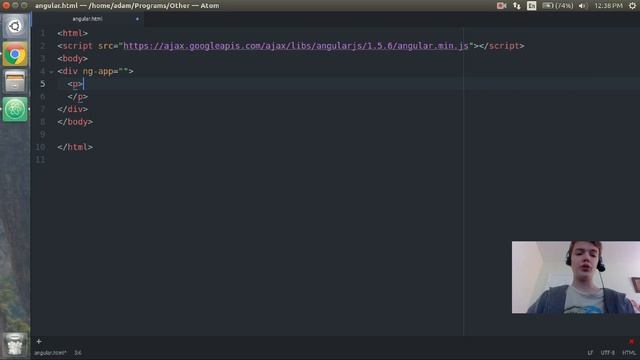Switch to Atom via its green dock icon

pyautogui.click(x=15, y=109)
